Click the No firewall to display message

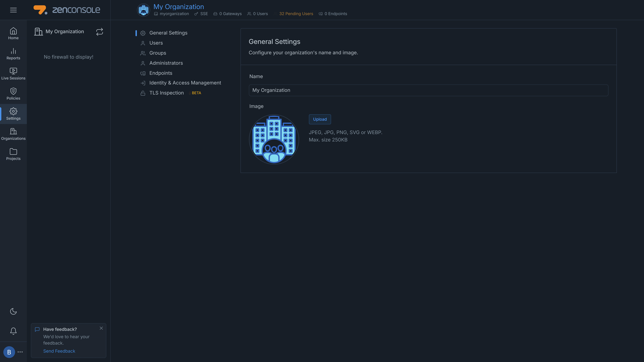pos(69,57)
